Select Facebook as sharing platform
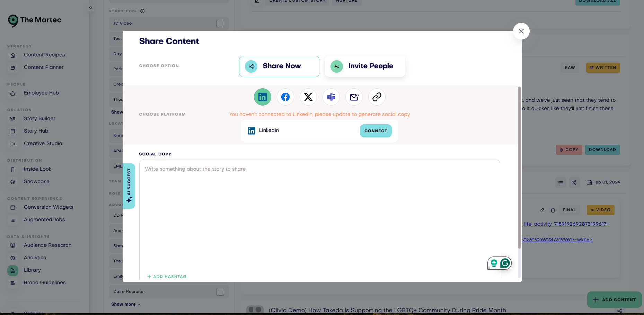The height and width of the screenshot is (315, 644). coord(285,97)
